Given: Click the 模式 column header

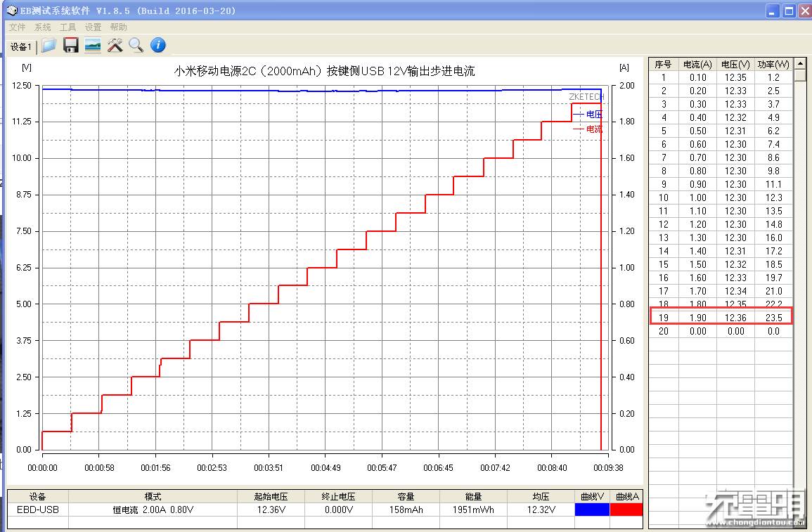Looking at the screenshot, I should [x=153, y=496].
